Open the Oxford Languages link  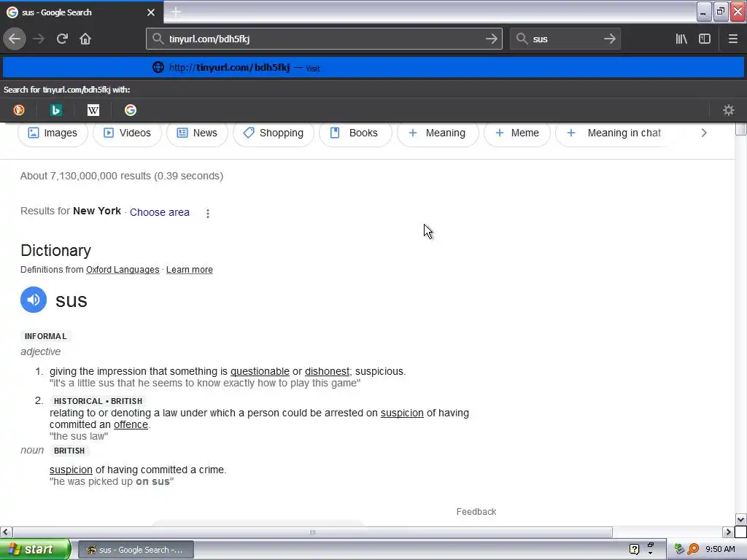[123, 270]
